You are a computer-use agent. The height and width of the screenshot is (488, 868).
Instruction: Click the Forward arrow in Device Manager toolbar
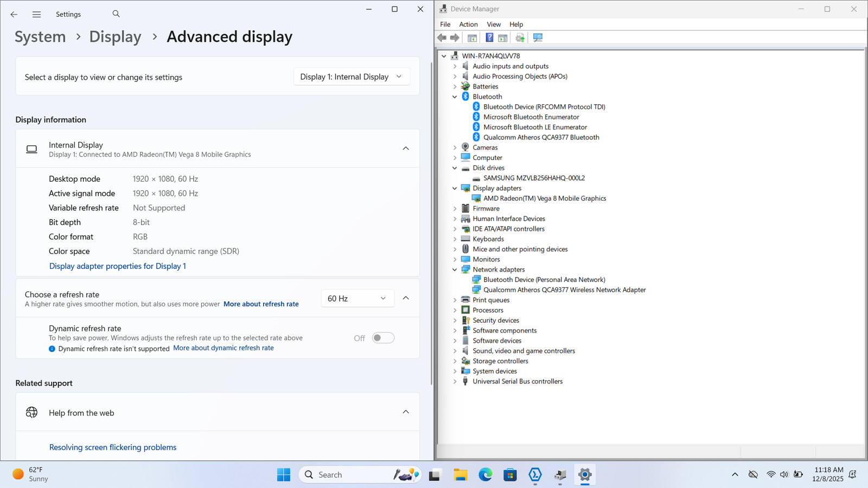(455, 37)
